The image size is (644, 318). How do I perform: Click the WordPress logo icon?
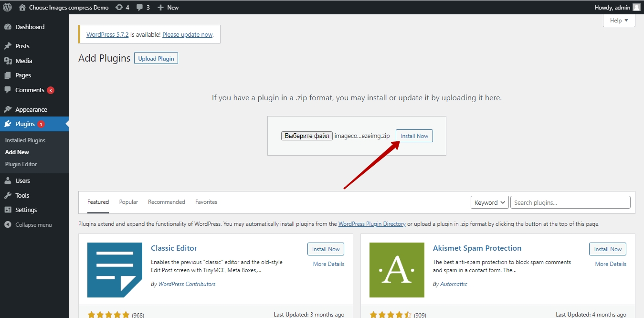(x=7, y=7)
